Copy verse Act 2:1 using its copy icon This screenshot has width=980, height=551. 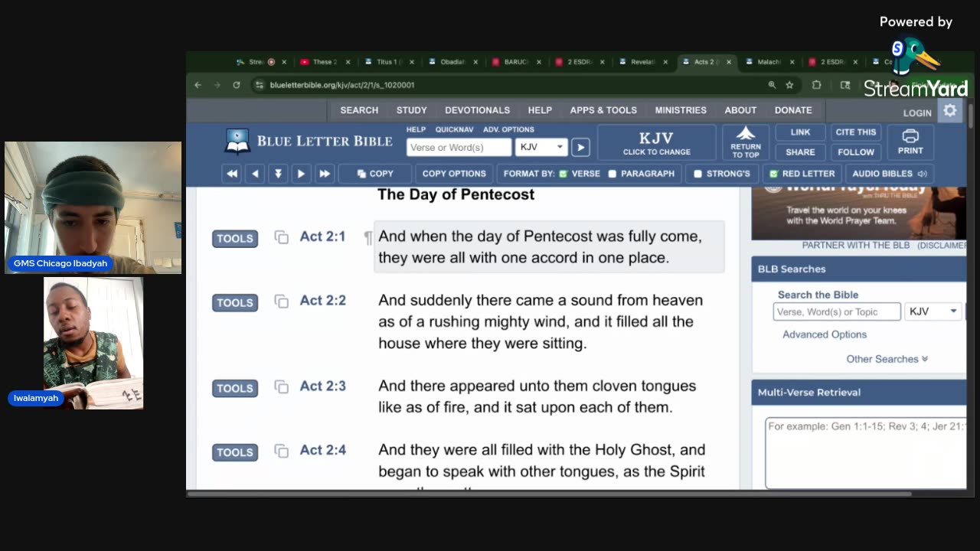click(x=282, y=238)
